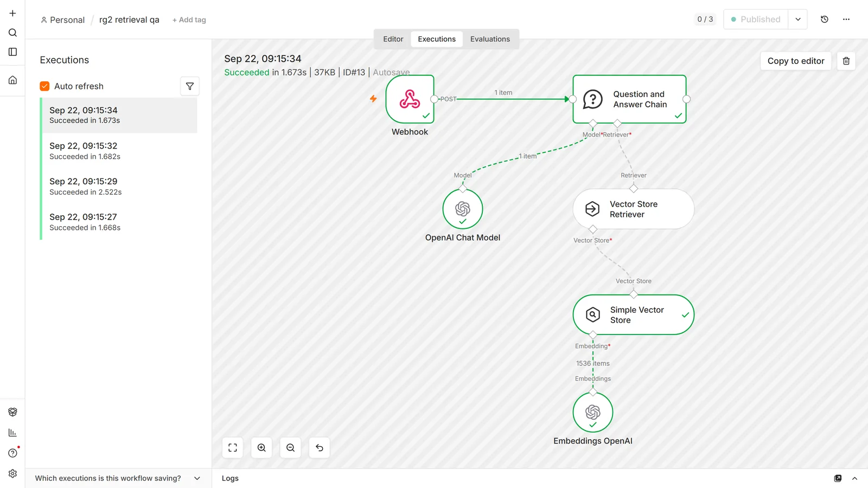This screenshot has width=868, height=488.
Task: Select execution Sep 22, 09:15:27
Action: 119,222
